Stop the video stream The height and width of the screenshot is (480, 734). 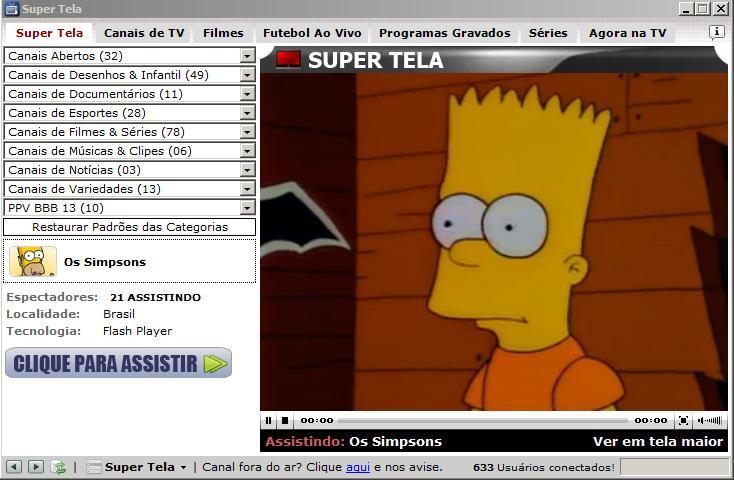pos(285,421)
